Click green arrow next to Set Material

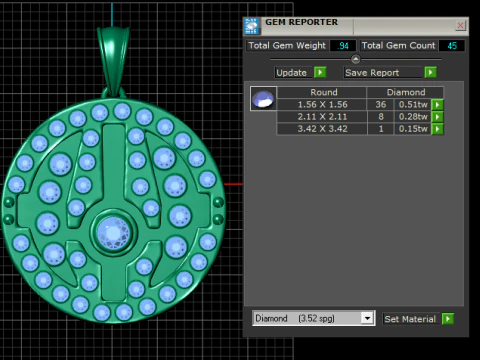click(x=448, y=319)
